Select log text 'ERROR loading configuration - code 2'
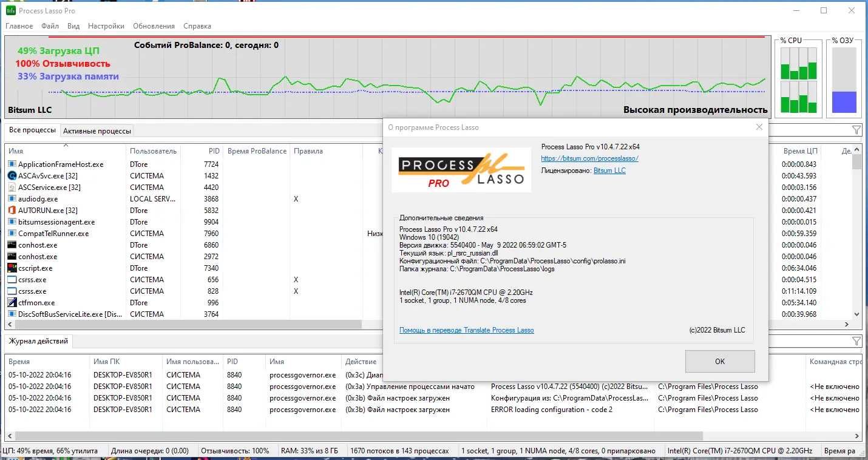The width and height of the screenshot is (868, 460). (x=551, y=410)
